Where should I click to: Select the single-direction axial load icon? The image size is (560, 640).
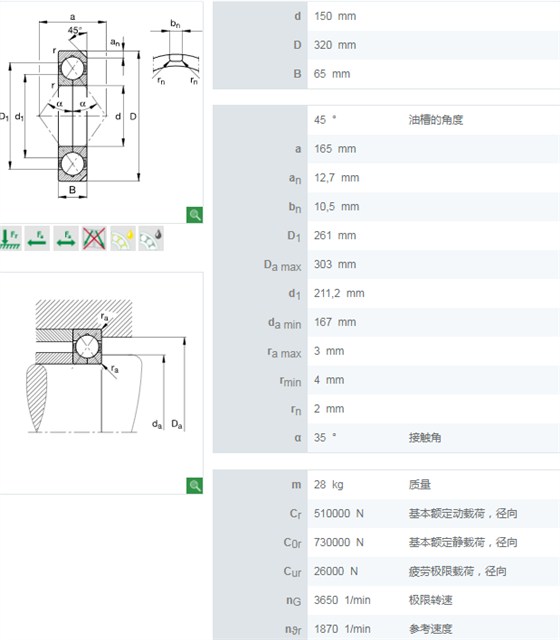pyautogui.click(x=37, y=238)
